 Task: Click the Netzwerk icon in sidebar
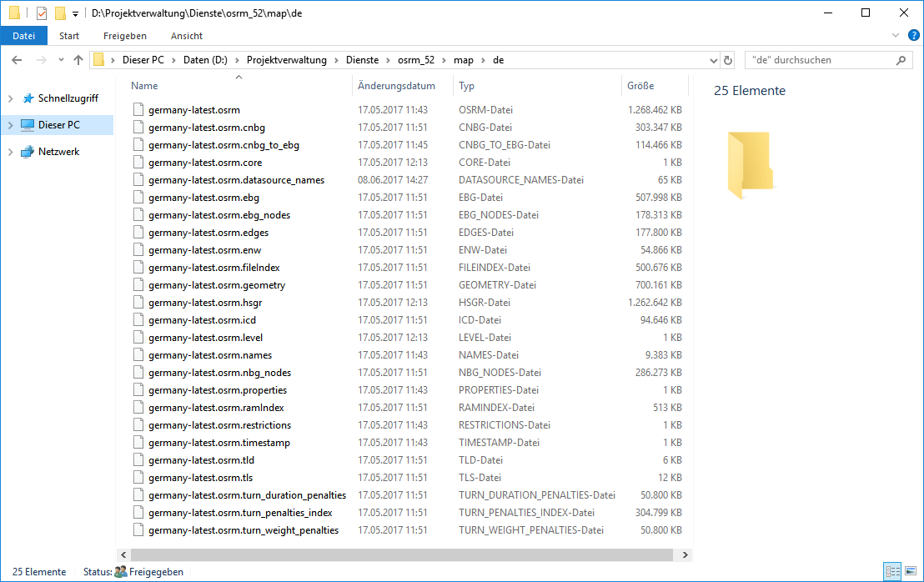pos(28,152)
